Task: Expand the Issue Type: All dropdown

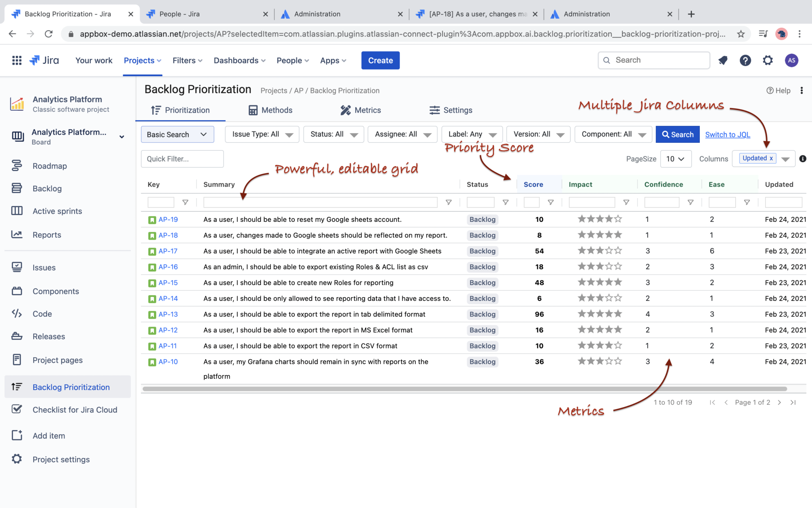Action: (x=262, y=135)
